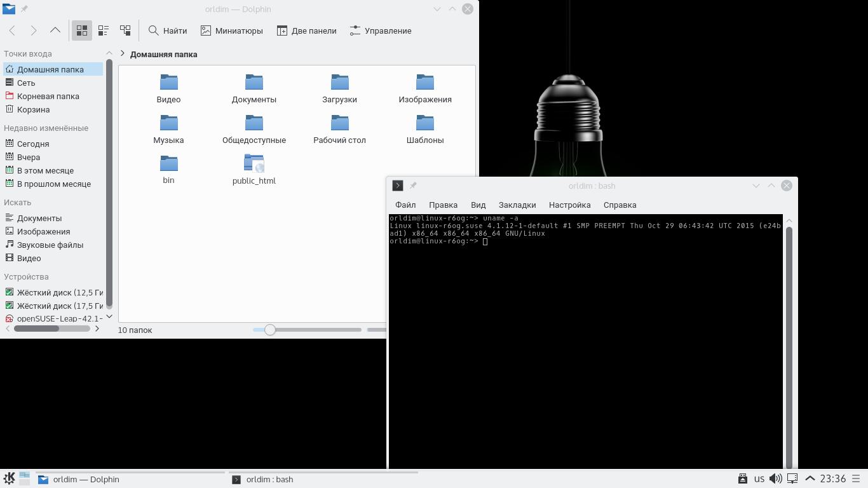The width and height of the screenshot is (868, 488).
Task: Switch Dolphin to compact view mode
Action: pos(104,30)
